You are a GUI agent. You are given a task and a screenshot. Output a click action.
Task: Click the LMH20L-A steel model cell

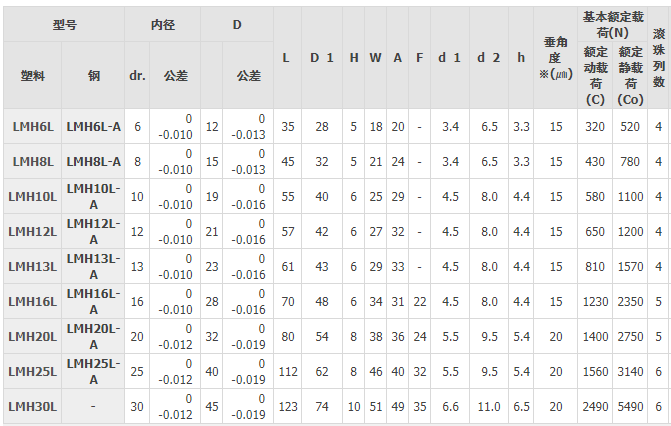point(93,336)
